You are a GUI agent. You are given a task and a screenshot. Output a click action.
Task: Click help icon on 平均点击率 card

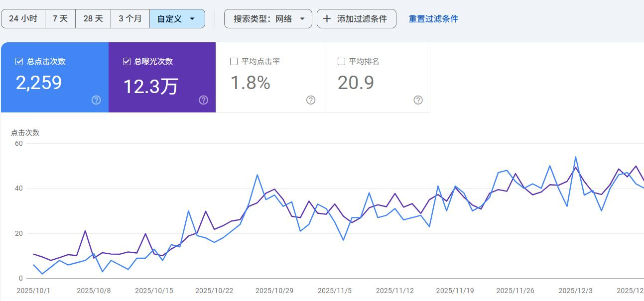(311, 100)
